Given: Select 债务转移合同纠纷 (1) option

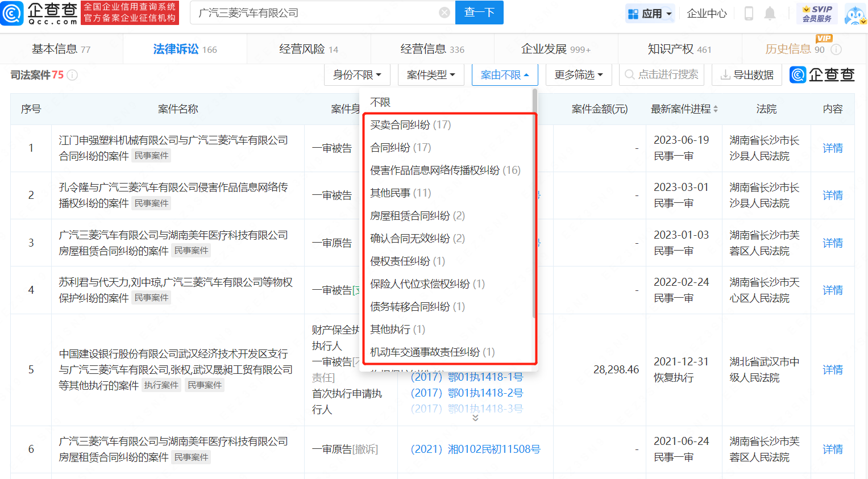Looking at the screenshot, I should pyautogui.click(x=417, y=307).
